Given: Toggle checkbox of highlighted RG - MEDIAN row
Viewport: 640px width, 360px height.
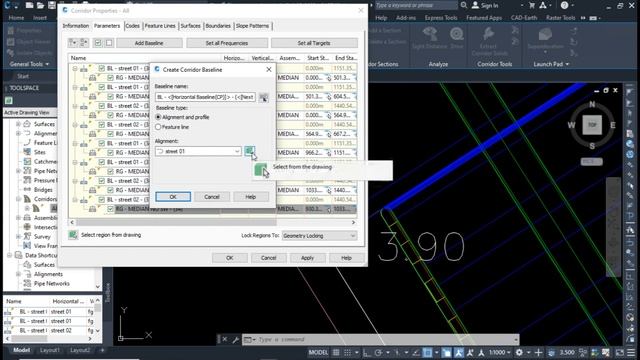Looking at the screenshot, I should click(x=110, y=209).
